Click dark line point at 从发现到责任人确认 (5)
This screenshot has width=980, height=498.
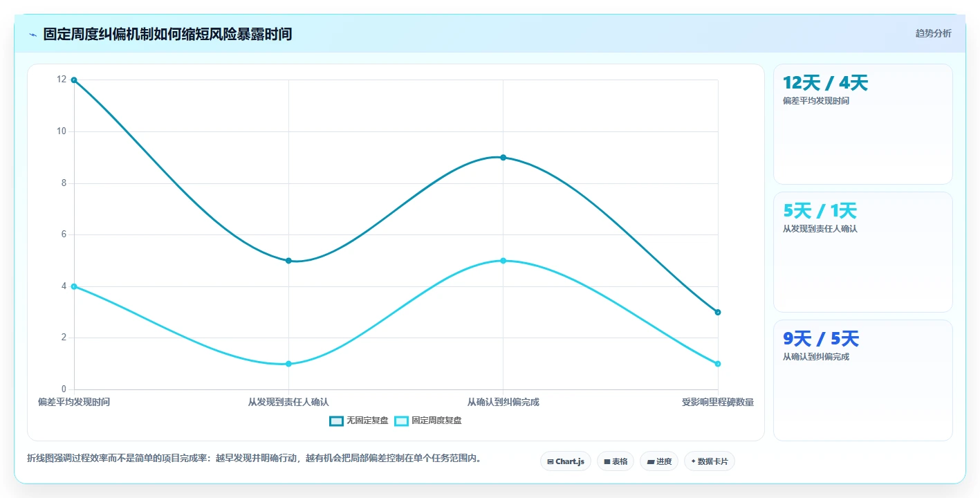click(288, 261)
